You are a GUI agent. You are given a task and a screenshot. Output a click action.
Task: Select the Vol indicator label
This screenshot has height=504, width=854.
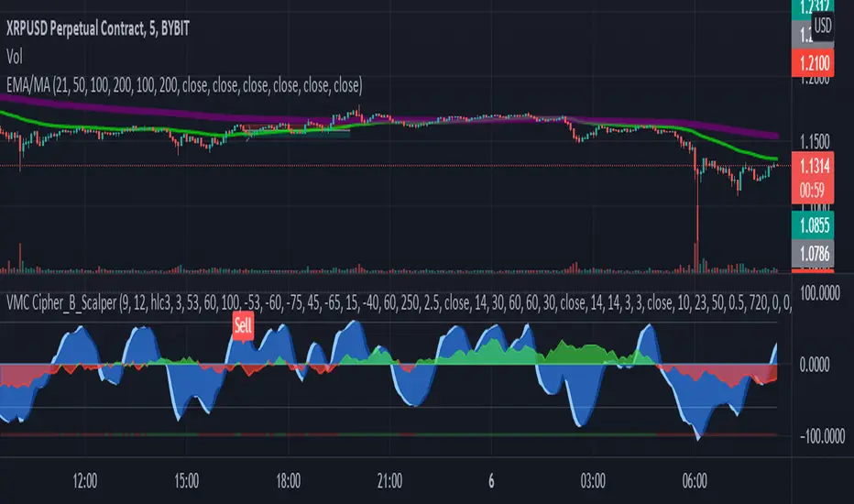(14, 57)
